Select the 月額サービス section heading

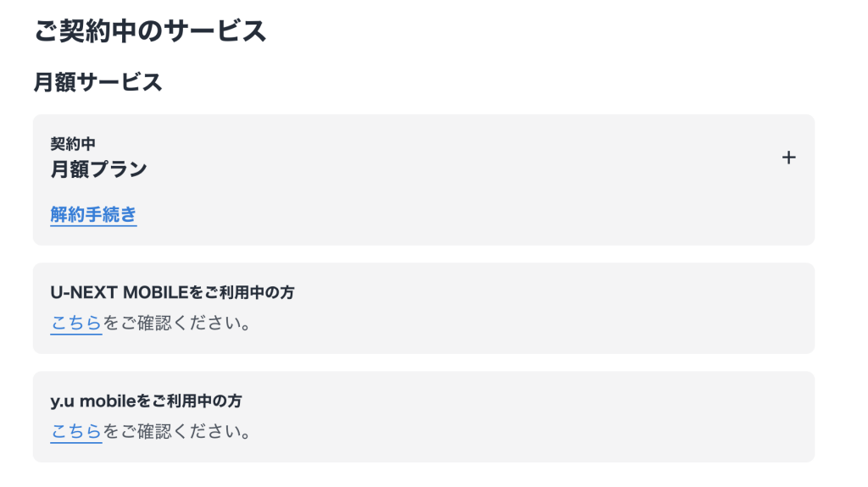[97, 82]
